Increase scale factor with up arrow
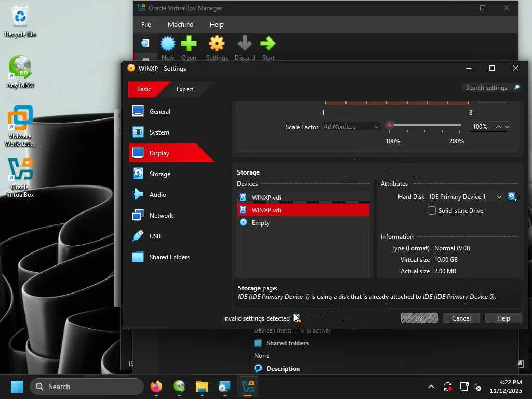Screen dimensions: 532x399 [x=498, y=127]
